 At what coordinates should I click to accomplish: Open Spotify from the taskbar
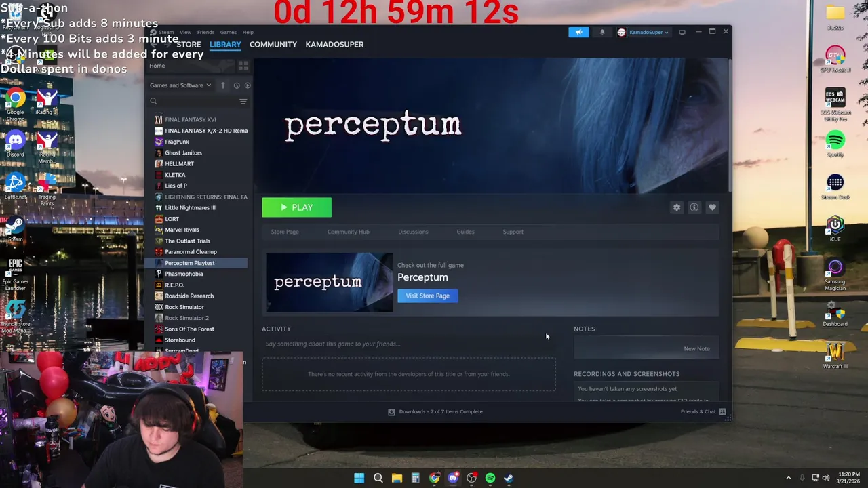[490, 478]
